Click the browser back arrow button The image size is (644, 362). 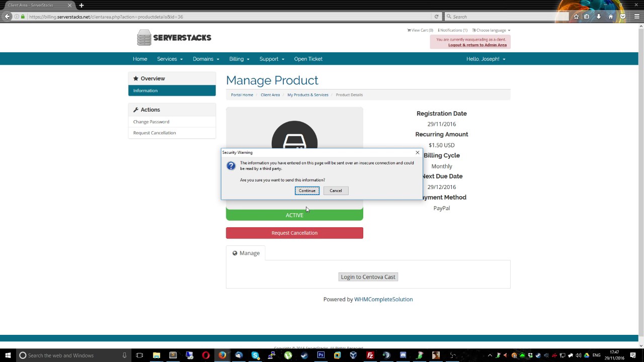pos(7,17)
